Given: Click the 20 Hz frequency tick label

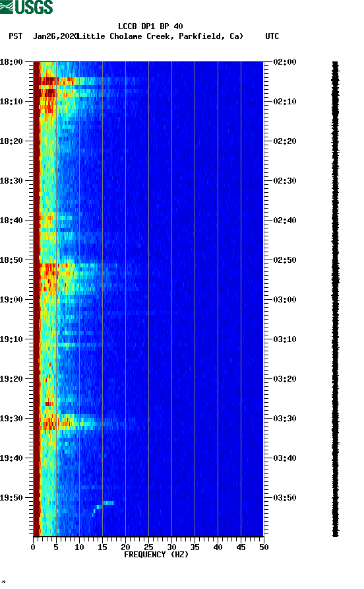Looking at the screenshot, I should 125,547.
